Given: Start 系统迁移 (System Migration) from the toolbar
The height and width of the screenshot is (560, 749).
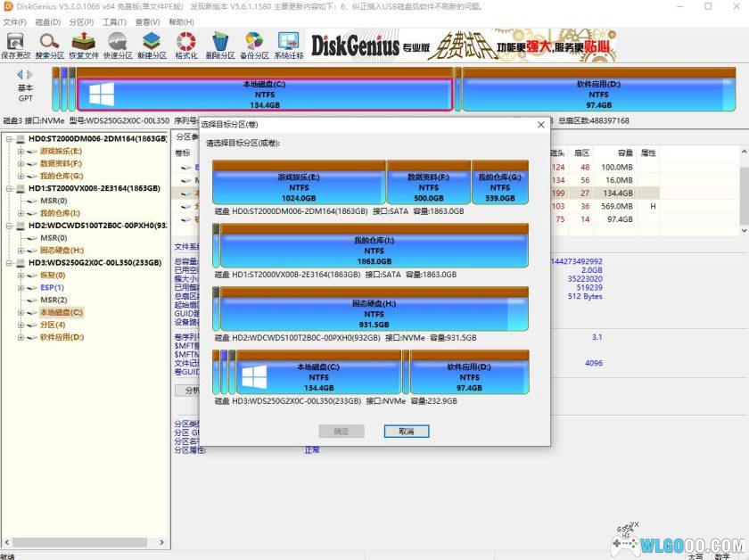Looking at the screenshot, I should pyautogui.click(x=287, y=43).
